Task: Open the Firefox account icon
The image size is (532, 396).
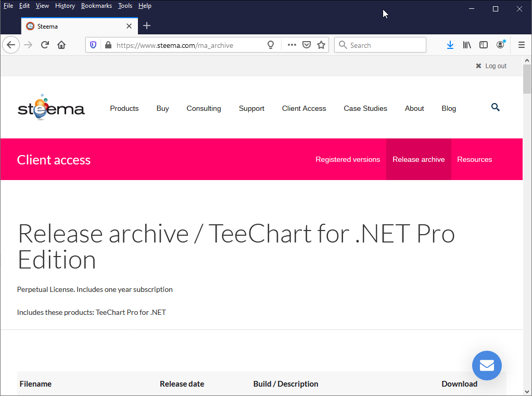Action: [x=500, y=45]
